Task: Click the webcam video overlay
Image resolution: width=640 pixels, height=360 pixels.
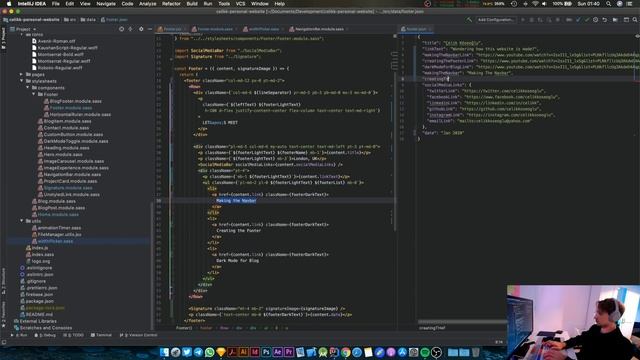Action: tap(573, 322)
